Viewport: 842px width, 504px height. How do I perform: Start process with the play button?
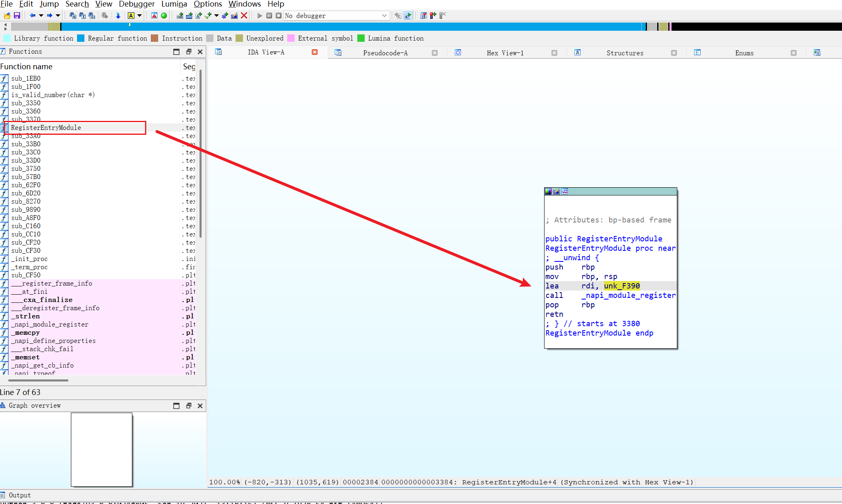coord(259,16)
